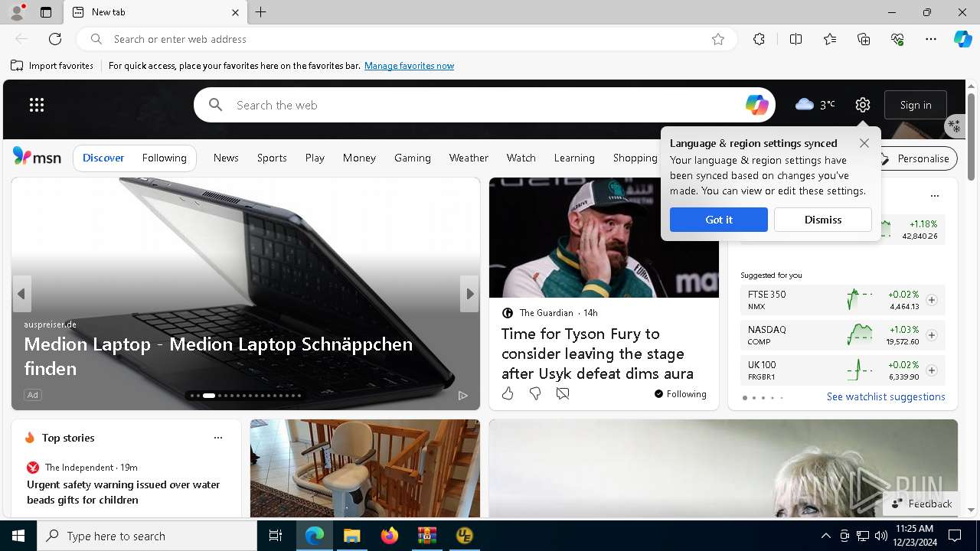The height and width of the screenshot is (551, 980).
Task: Refresh the page
Action: [x=55, y=39]
